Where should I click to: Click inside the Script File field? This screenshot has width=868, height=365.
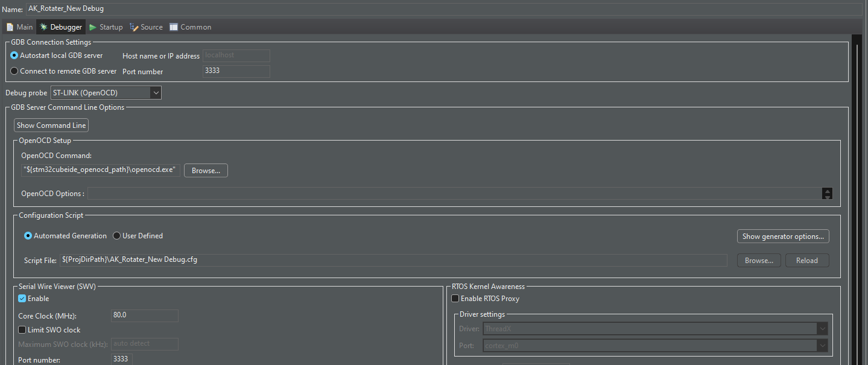[392, 260]
